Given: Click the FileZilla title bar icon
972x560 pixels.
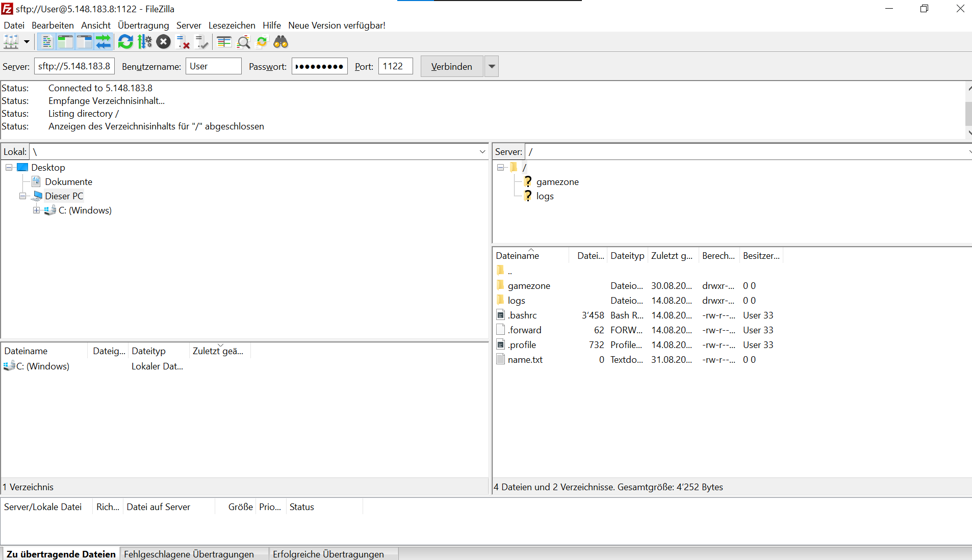Looking at the screenshot, I should pos(7,9).
